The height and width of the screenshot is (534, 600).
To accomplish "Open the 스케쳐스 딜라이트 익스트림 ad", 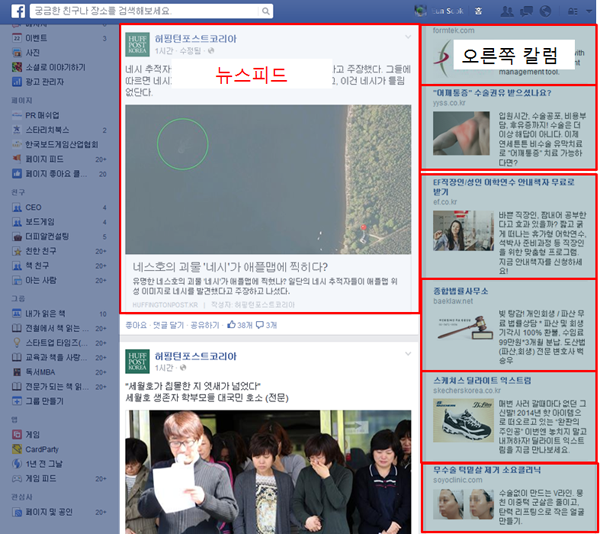I will tap(482, 380).
